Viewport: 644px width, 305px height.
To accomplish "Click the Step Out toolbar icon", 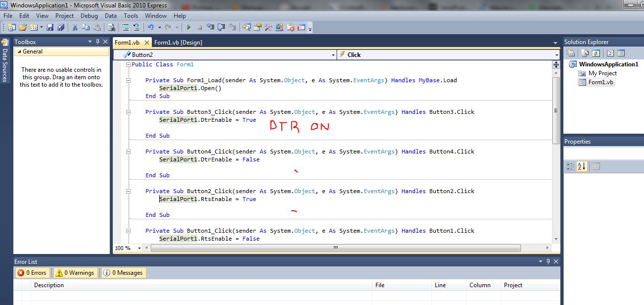I will [x=232, y=28].
